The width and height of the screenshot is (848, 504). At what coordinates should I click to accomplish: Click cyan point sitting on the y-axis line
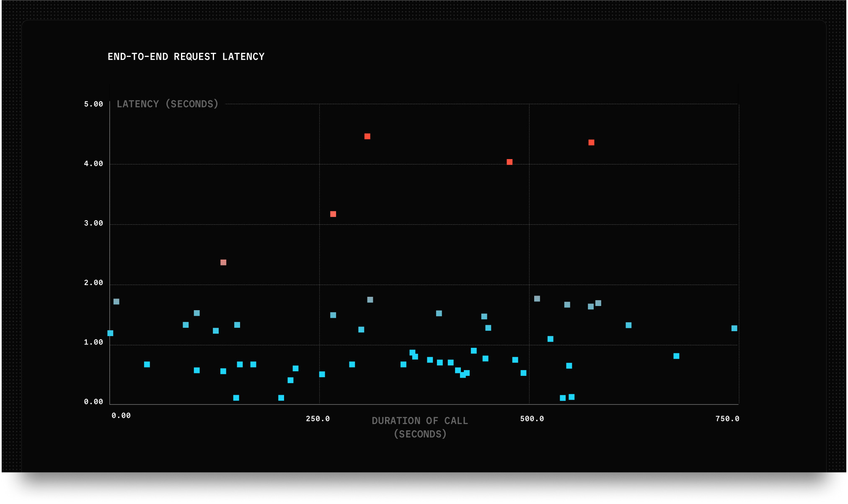pos(110,333)
